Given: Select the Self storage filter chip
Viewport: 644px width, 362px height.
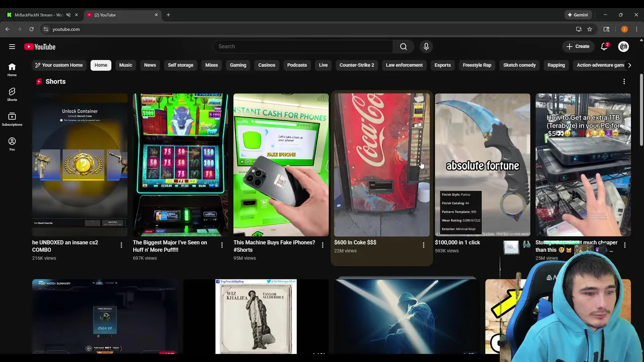Looking at the screenshot, I should 181,65.
